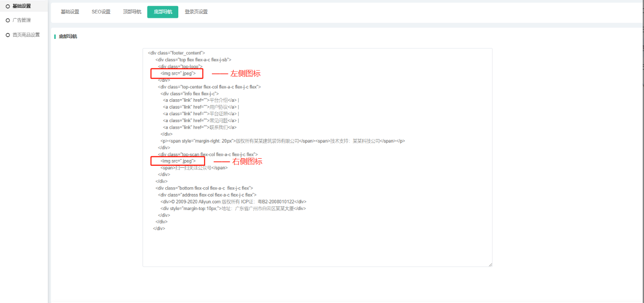Open 首页商品设置 in the sidebar menu
Screen dimensions: 644x303
point(26,35)
